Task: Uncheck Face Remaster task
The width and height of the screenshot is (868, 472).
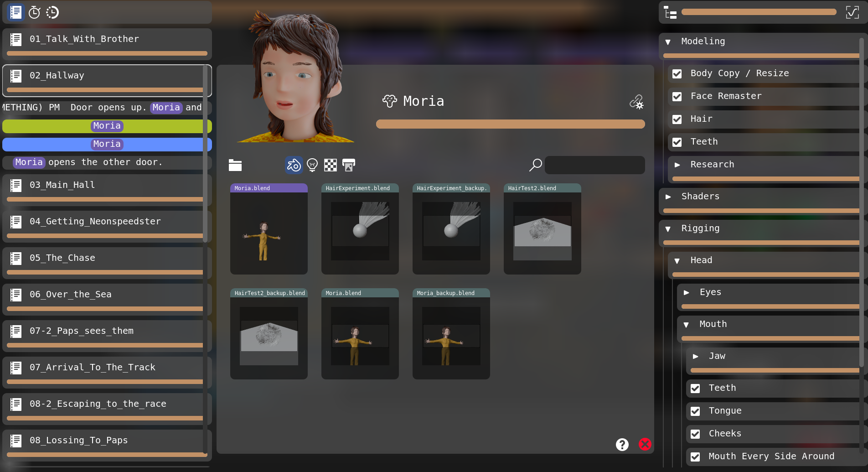Action: (x=677, y=96)
